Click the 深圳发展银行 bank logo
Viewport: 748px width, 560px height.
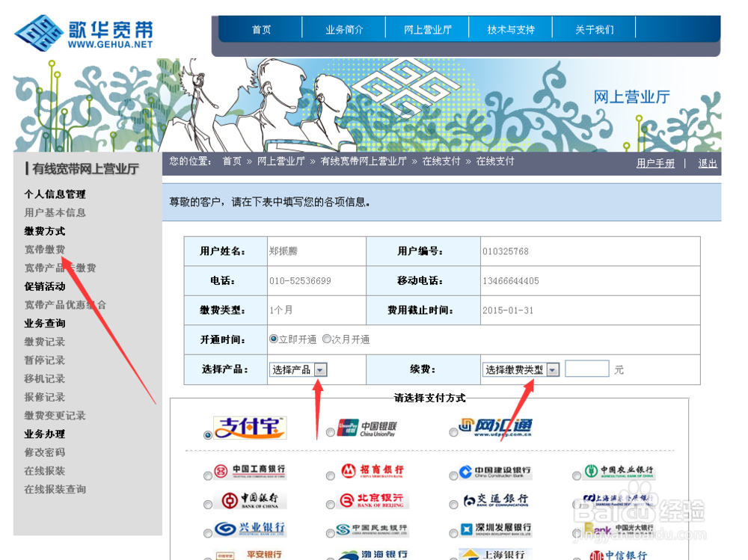point(495,529)
